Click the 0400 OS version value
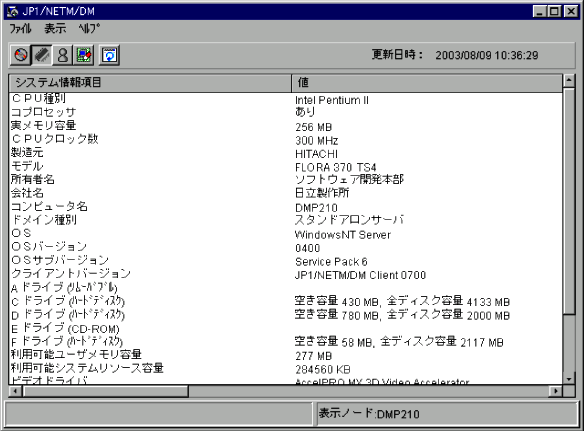Image resolution: width=584 pixels, height=431 pixels. tap(308, 248)
